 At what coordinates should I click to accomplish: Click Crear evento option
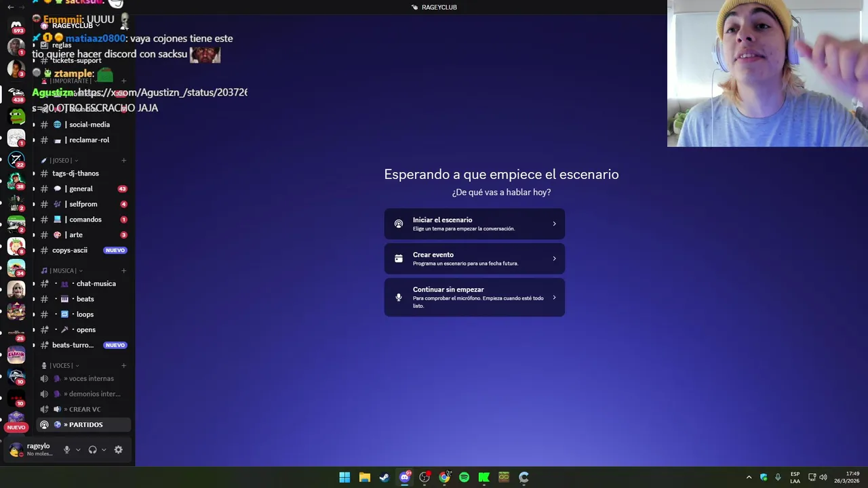coord(474,258)
